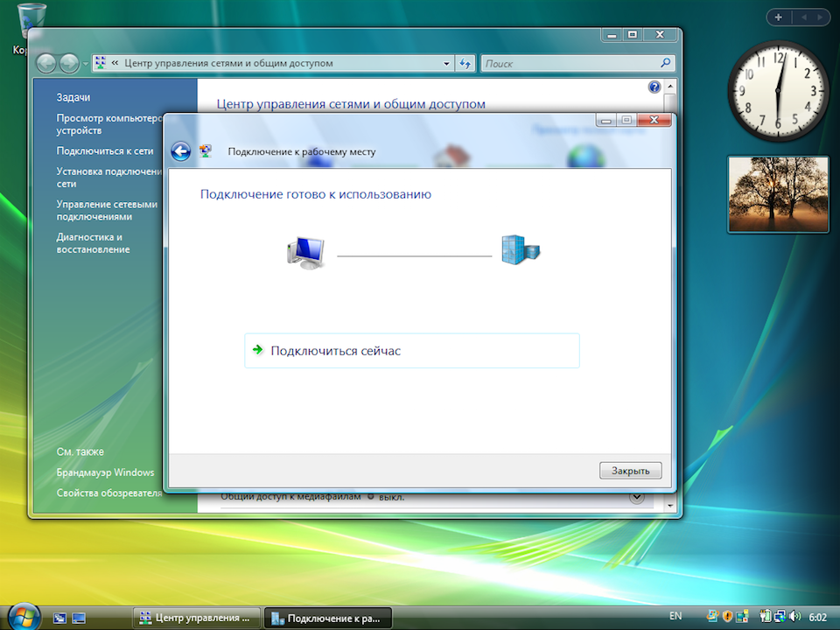Expand the address bar dropdown arrow
840x630 pixels.
[446, 64]
